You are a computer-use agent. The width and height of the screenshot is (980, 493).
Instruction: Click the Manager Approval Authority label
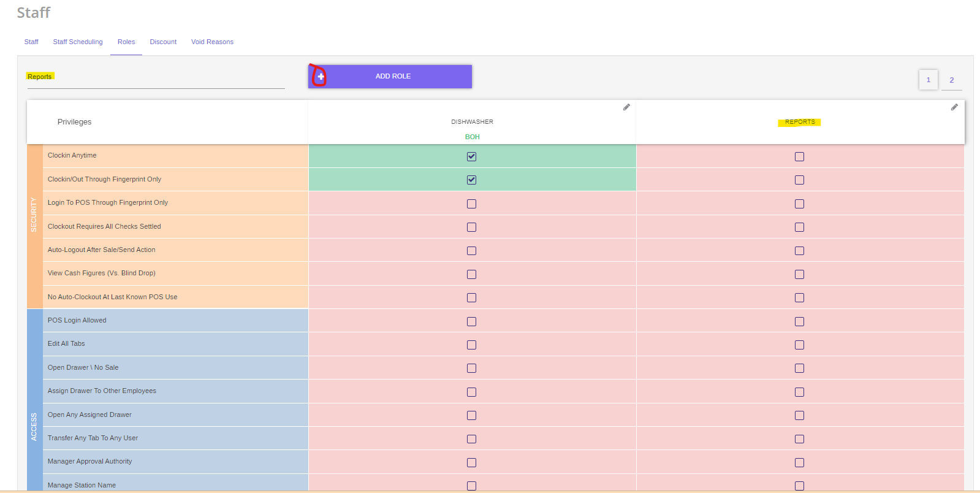(89, 461)
